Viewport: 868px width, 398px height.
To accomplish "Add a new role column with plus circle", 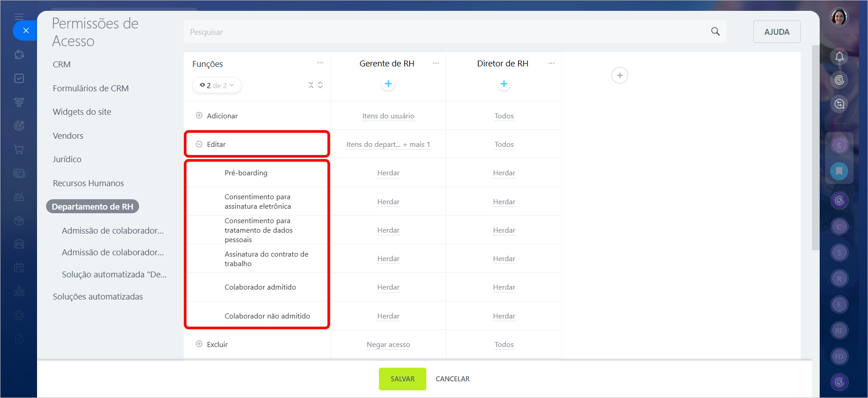I will (620, 75).
